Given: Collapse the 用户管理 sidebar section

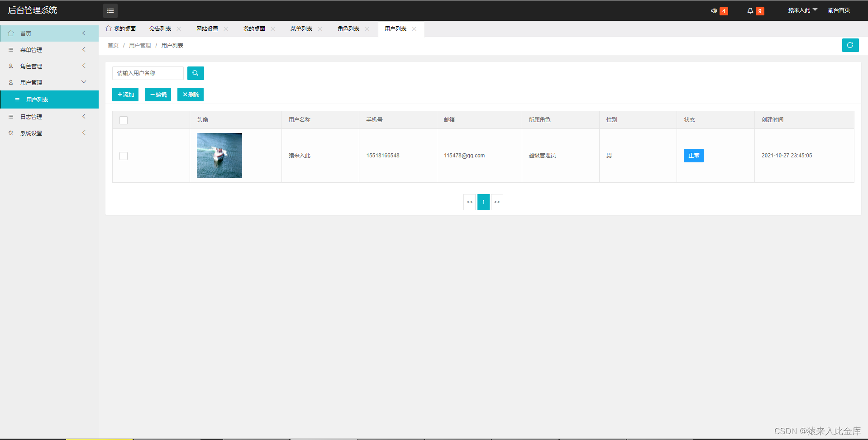Looking at the screenshot, I should tap(83, 82).
